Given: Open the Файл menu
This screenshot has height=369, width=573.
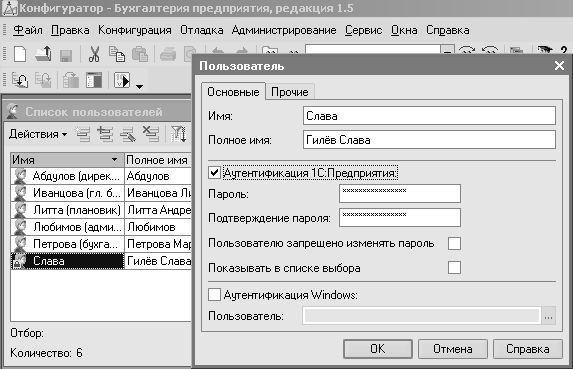Looking at the screenshot, I should [x=28, y=30].
